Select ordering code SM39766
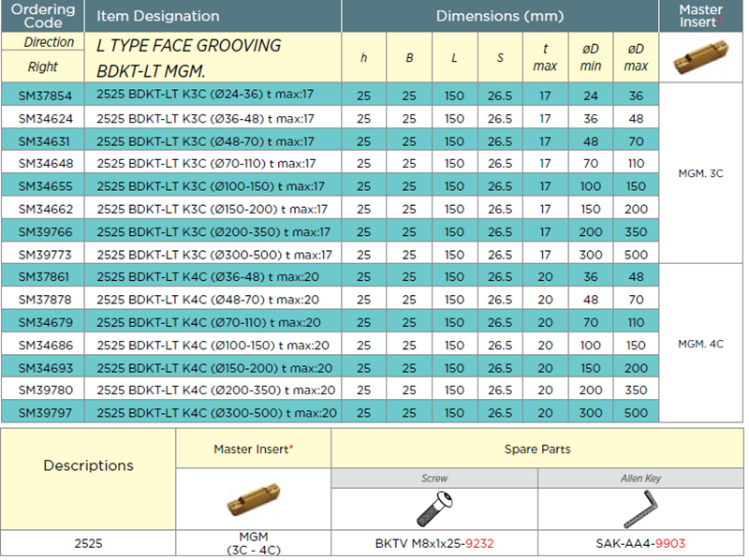The width and height of the screenshot is (749, 560). [x=45, y=232]
